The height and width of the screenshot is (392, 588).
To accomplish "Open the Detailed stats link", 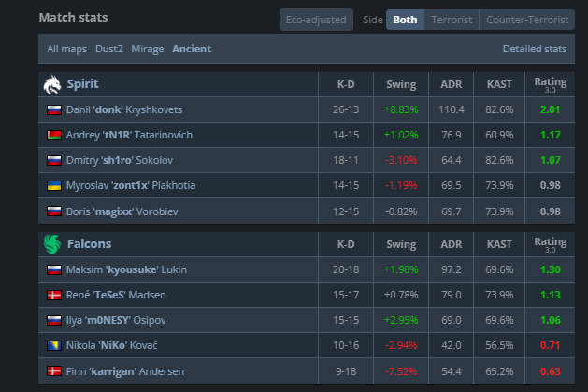I will 535,49.
